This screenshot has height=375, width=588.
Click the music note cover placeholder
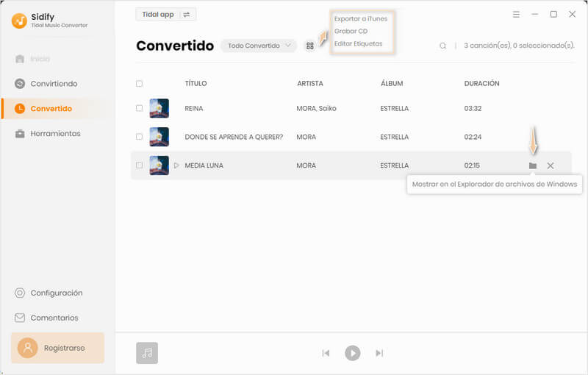(x=147, y=353)
